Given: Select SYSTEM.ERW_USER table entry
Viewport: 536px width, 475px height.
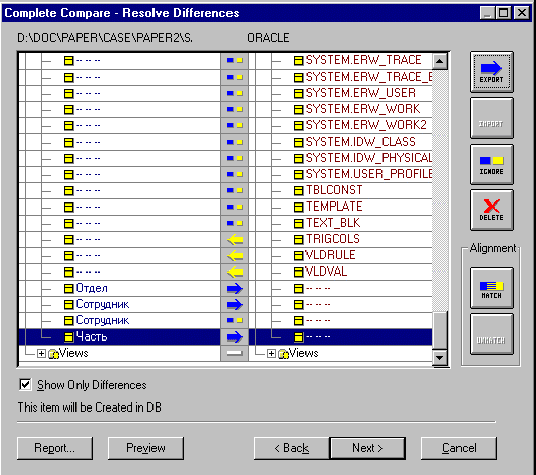Looking at the screenshot, I should tap(361, 93).
